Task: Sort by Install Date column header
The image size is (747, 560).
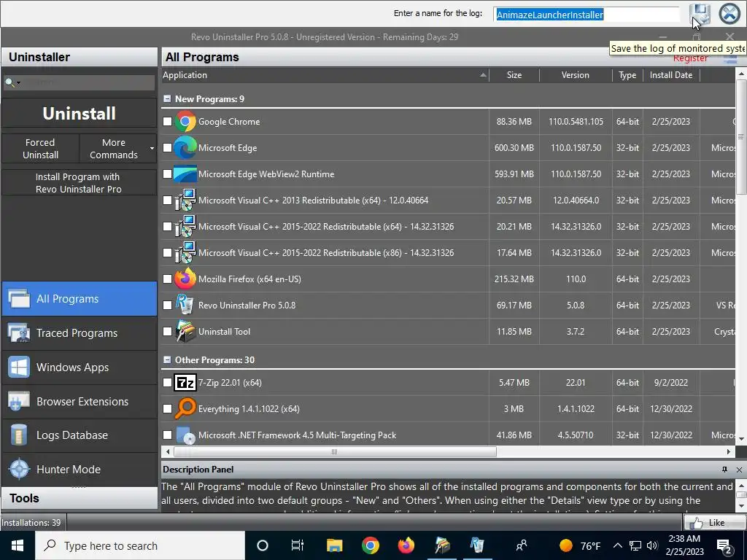Action: pos(671,75)
